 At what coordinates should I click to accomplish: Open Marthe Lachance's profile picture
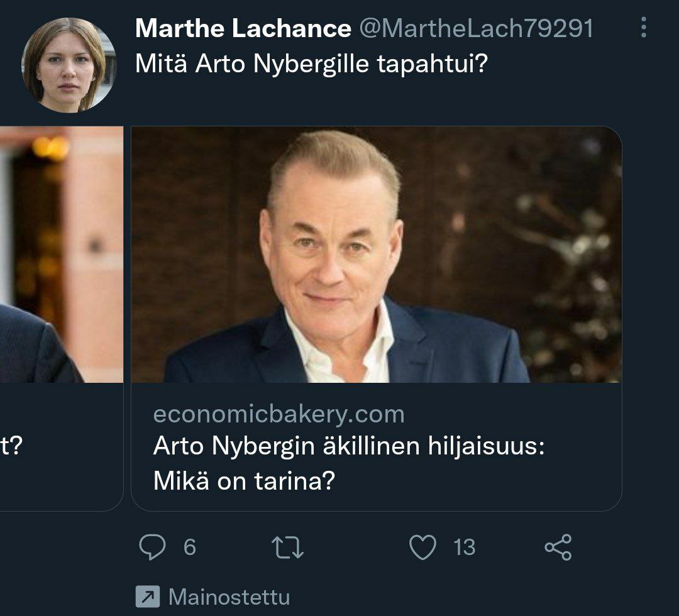tap(69, 65)
